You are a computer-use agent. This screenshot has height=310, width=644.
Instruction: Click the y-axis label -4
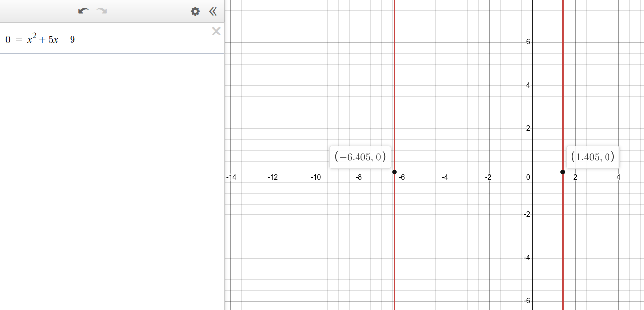click(527, 258)
